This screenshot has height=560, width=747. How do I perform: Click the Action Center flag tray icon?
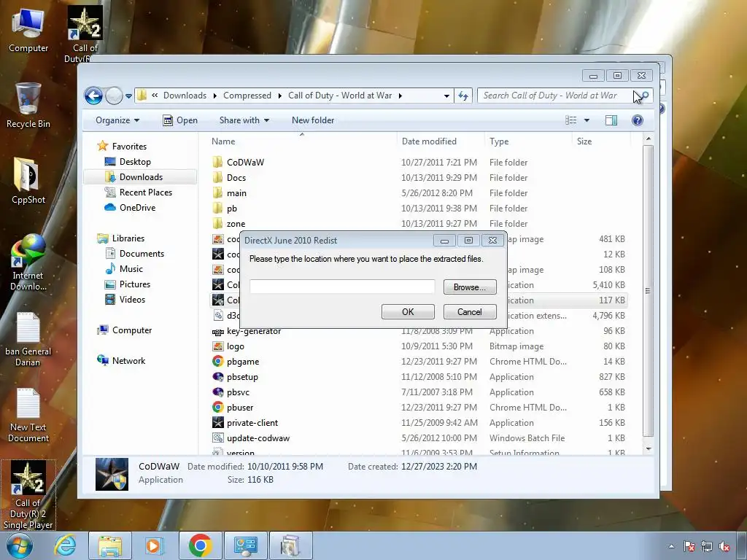689,546
